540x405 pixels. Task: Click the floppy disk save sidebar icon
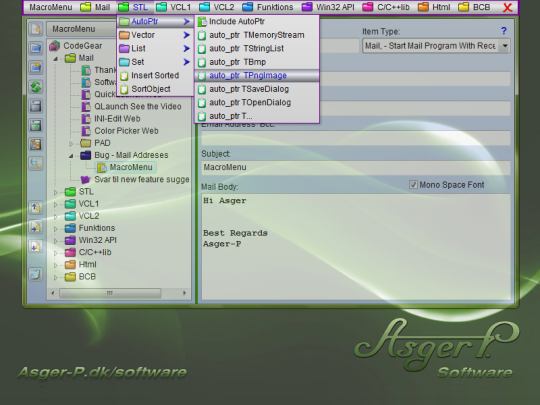coord(35,106)
